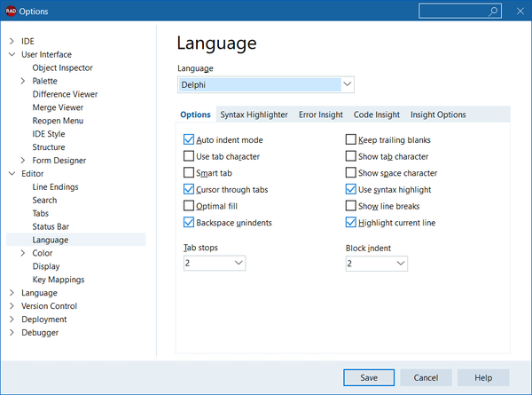Select the Form Designer tree label
Screen dimensions: 532x395
[x=59, y=161]
